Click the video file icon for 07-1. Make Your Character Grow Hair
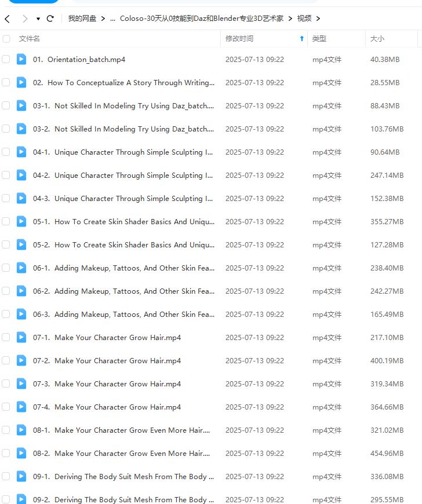The image size is (422, 504). 21,337
